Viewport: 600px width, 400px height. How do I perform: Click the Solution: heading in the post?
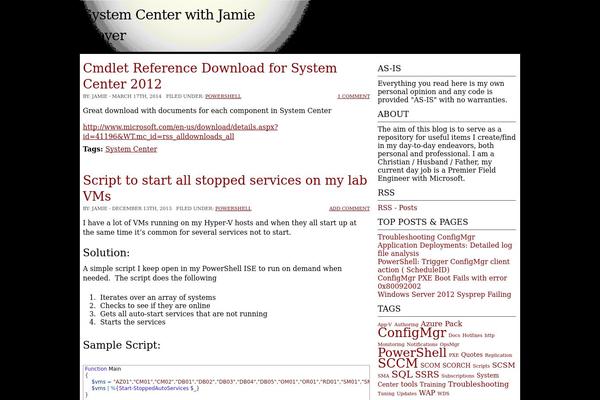click(106, 253)
